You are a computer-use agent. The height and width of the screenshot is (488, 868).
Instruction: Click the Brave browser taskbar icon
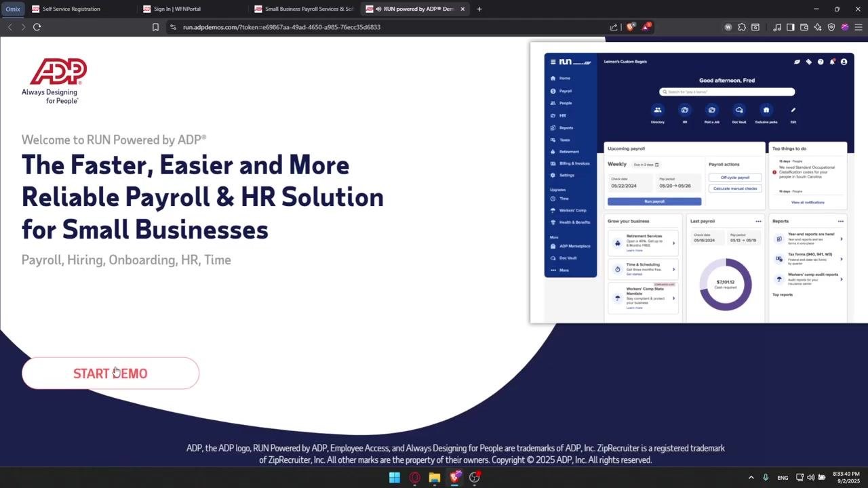pos(455,477)
